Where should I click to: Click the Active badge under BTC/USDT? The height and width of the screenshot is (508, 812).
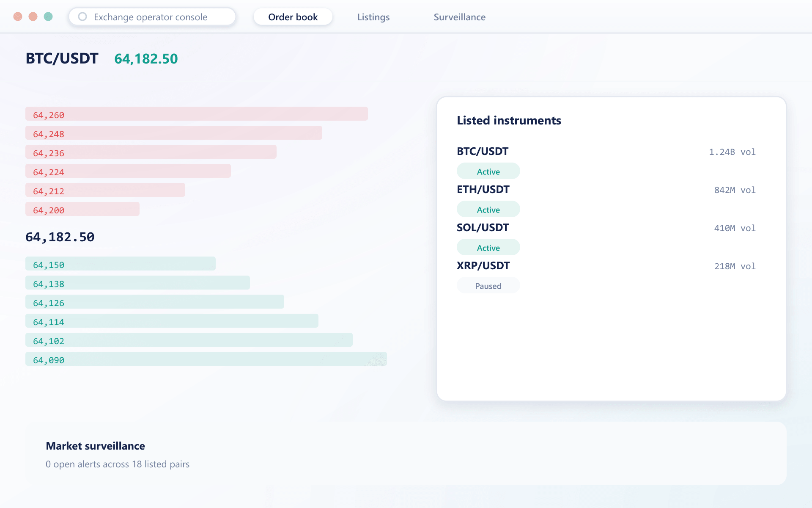(x=488, y=171)
